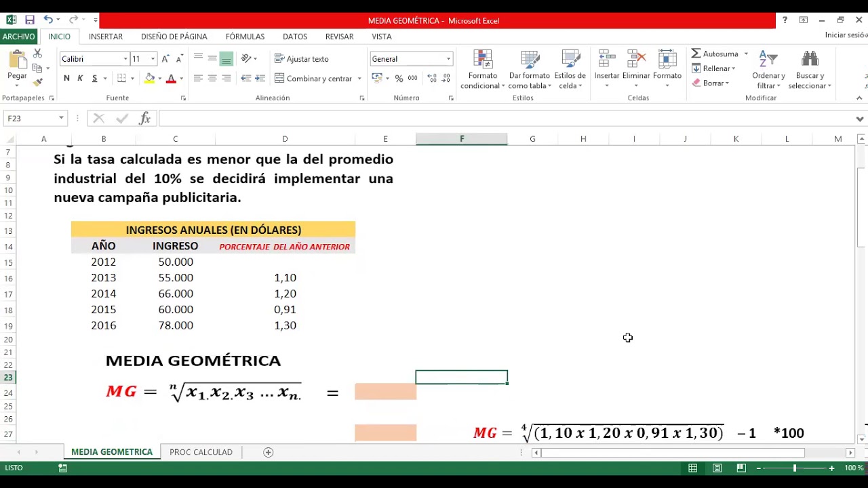Increase decimal places
This screenshot has width=868, height=488.
tap(432, 79)
